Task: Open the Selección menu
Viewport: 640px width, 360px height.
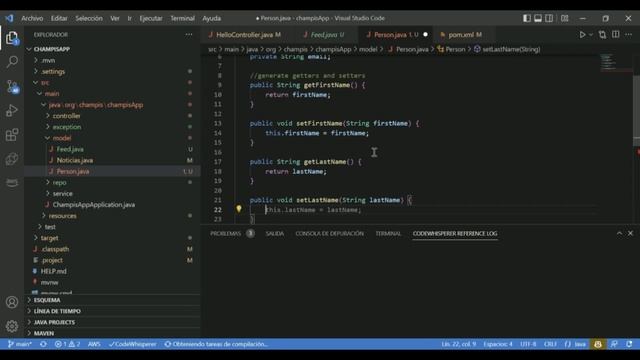Action: click(x=89, y=18)
